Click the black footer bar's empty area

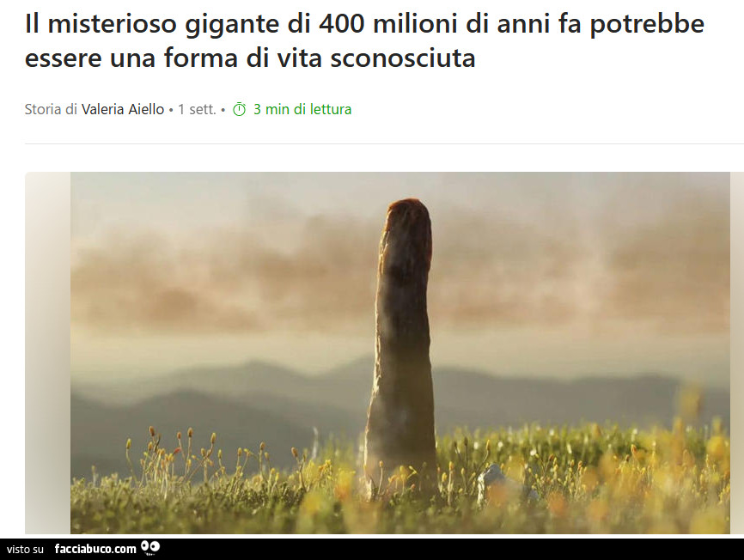(x=447, y=549)
